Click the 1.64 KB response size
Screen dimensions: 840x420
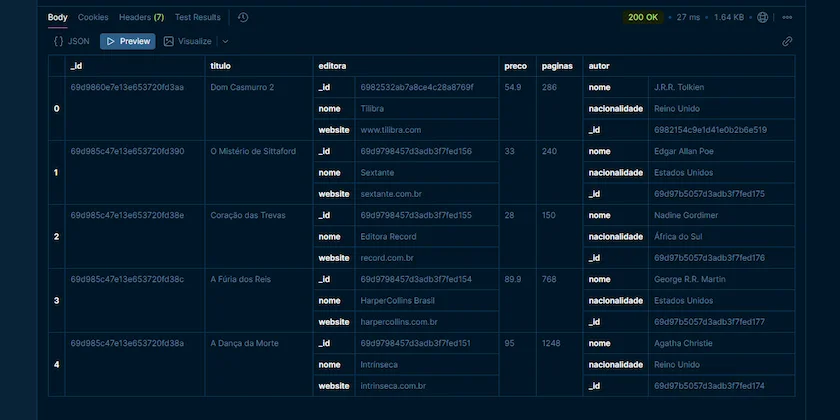coord(729,17)
